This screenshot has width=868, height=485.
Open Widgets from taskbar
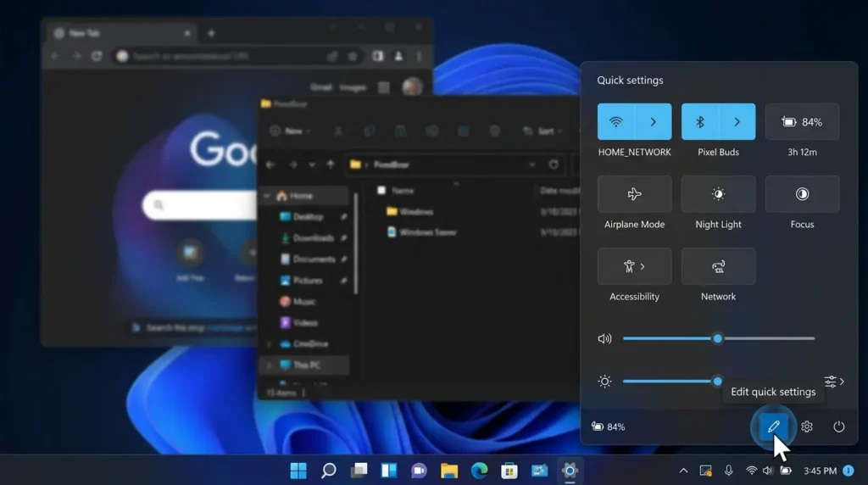coord(389,471)
